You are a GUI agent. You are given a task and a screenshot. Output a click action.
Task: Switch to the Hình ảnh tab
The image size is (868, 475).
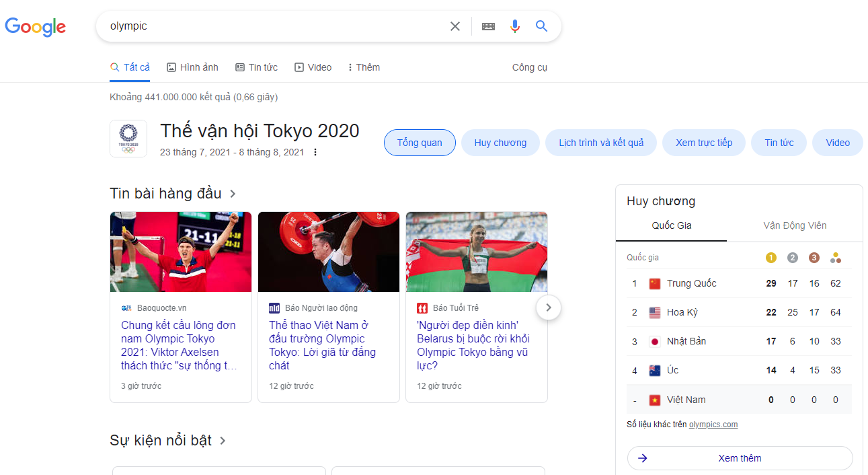pyautogui.click(x=192, y=67)
